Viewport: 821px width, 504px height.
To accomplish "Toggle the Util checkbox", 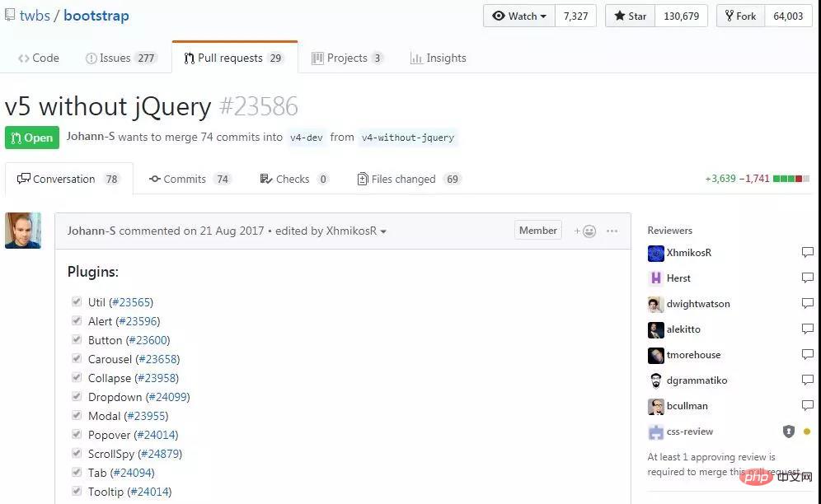I will 77,301.
